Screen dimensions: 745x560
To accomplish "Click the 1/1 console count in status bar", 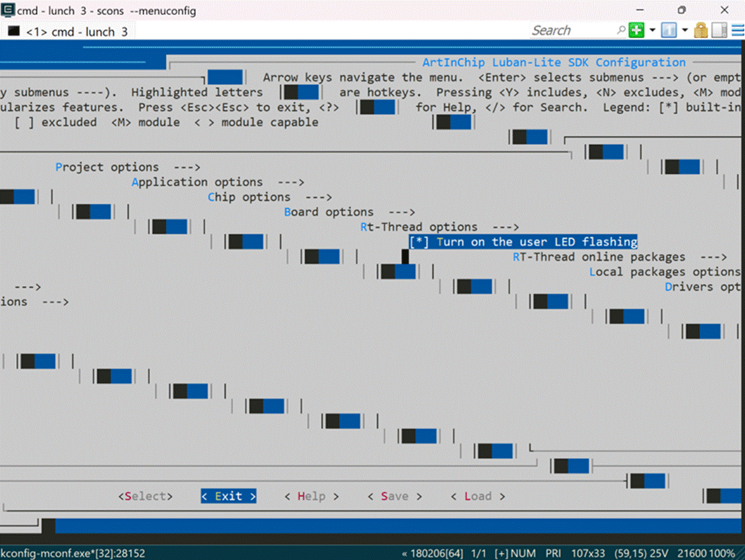I will click(478, 553).
